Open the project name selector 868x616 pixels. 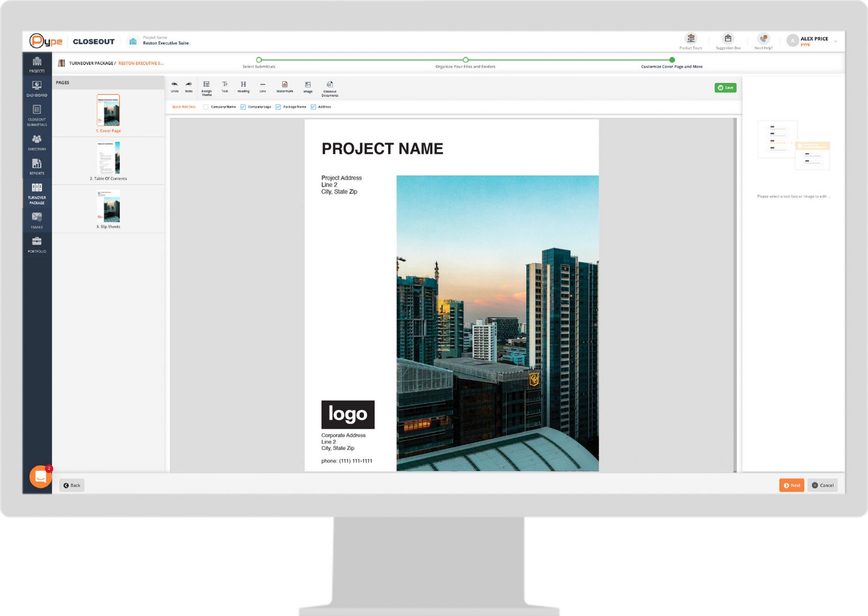(165, 41)
